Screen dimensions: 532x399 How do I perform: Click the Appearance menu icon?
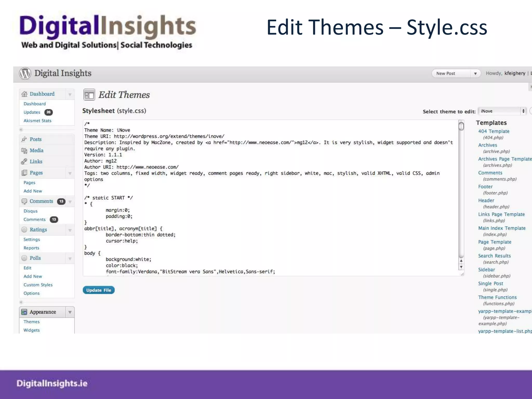[x=24, y=312]
